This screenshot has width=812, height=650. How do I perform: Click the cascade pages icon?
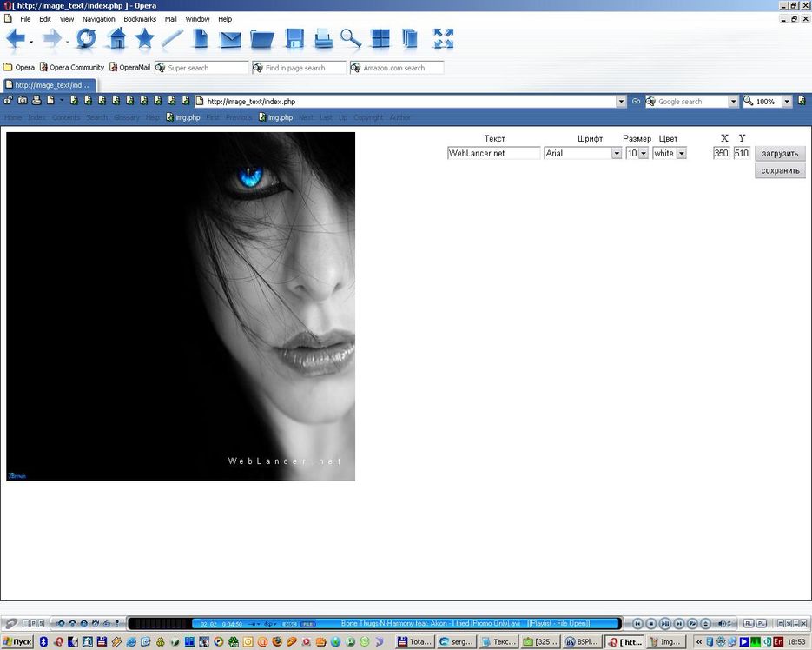tap(410, 39)
